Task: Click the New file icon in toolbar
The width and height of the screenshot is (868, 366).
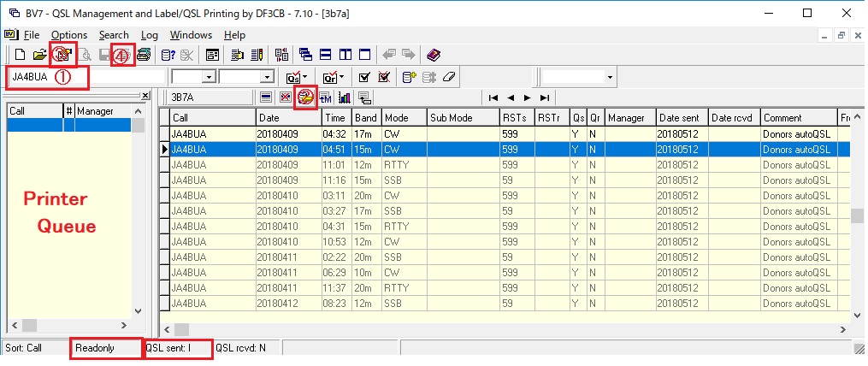Action: coord(20,55)
